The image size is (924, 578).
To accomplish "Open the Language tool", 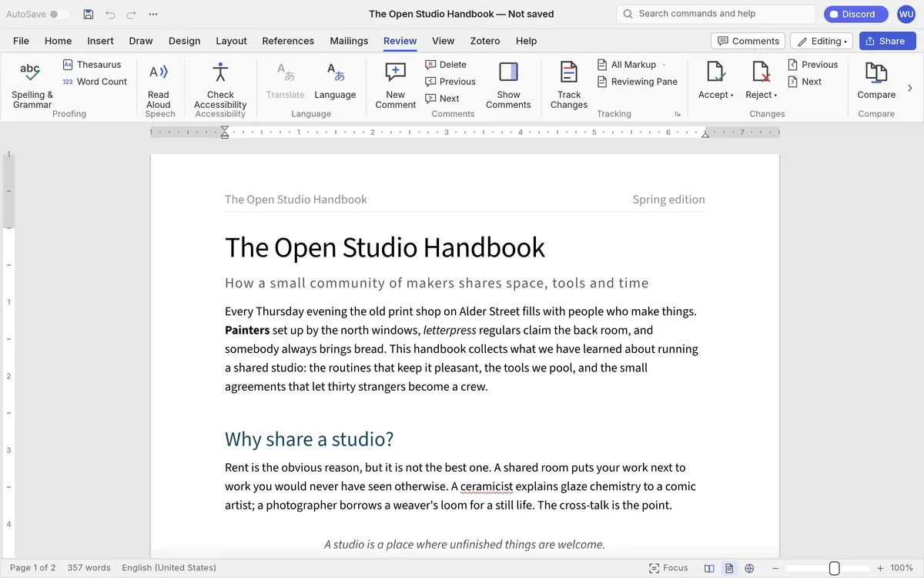I will coord(335,81).
